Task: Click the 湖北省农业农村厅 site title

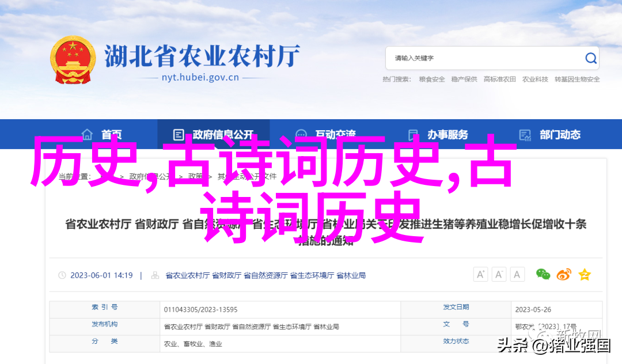Action: tap(202, 56)
